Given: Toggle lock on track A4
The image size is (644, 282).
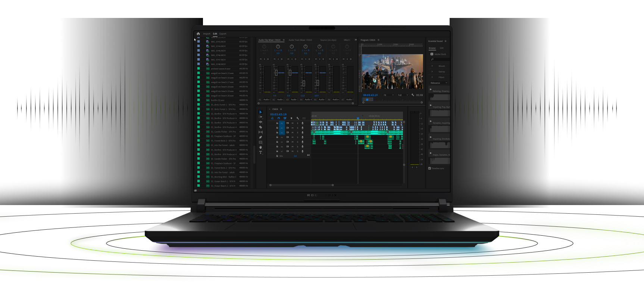Looking at the screenshot, I should [277, 137].
